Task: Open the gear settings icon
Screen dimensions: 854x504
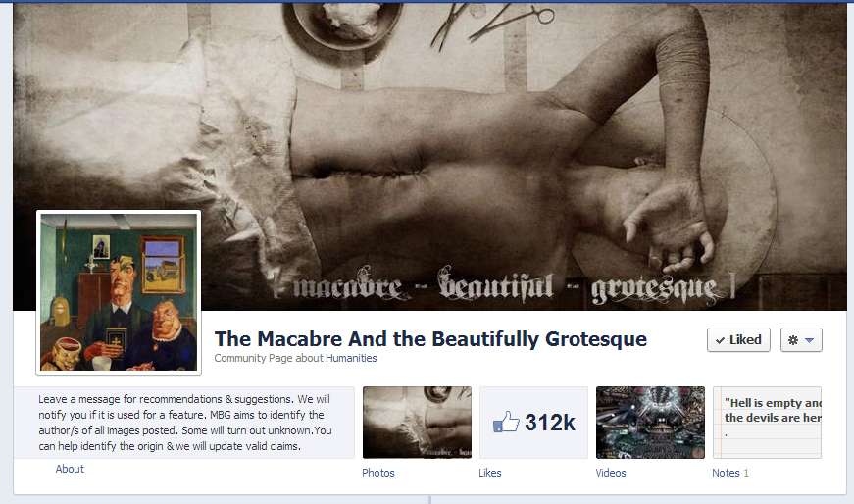Action: [793, 340]
